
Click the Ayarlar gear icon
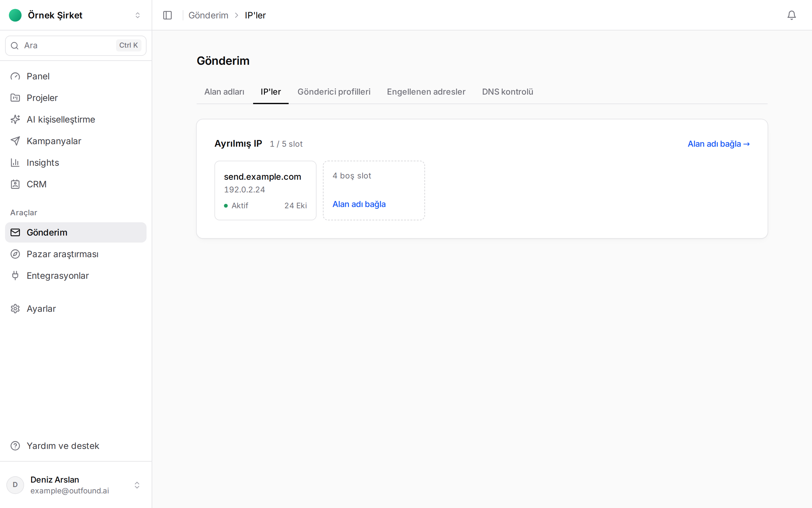pos(15,309)
